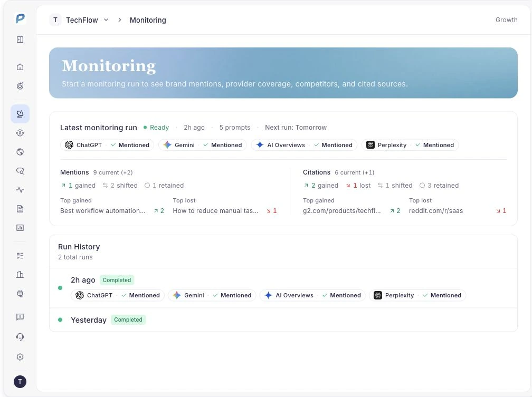
Task: Click the Gemini logo icon in latest run
Action: 167,145
